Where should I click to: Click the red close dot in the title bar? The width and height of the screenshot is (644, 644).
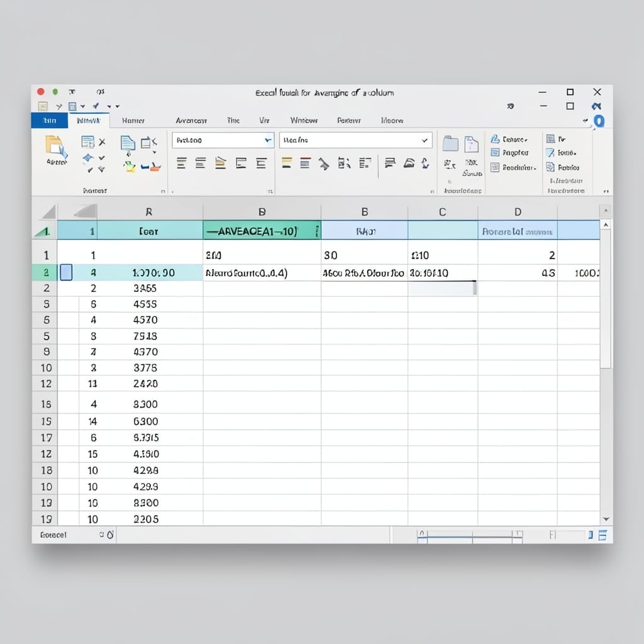pos(41,92)
